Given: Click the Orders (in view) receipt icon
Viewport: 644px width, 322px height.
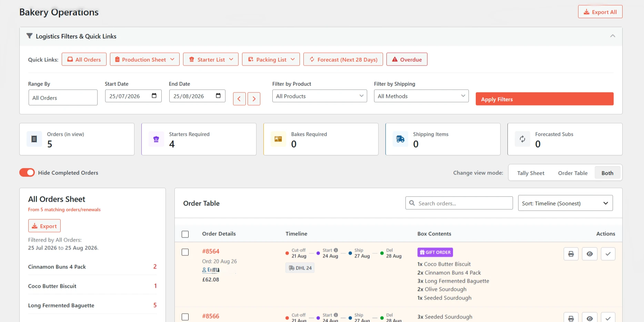Looking at the screenshot, I should (x=34, y=139).
